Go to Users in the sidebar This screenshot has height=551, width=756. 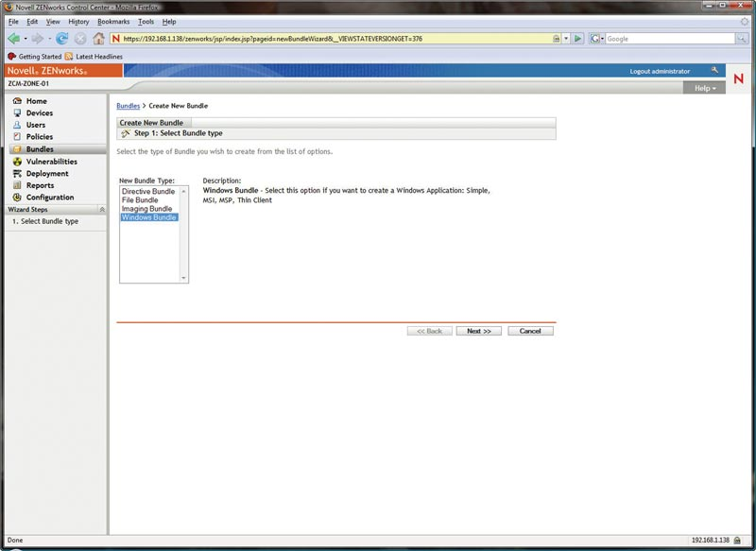tap(36, 125)
